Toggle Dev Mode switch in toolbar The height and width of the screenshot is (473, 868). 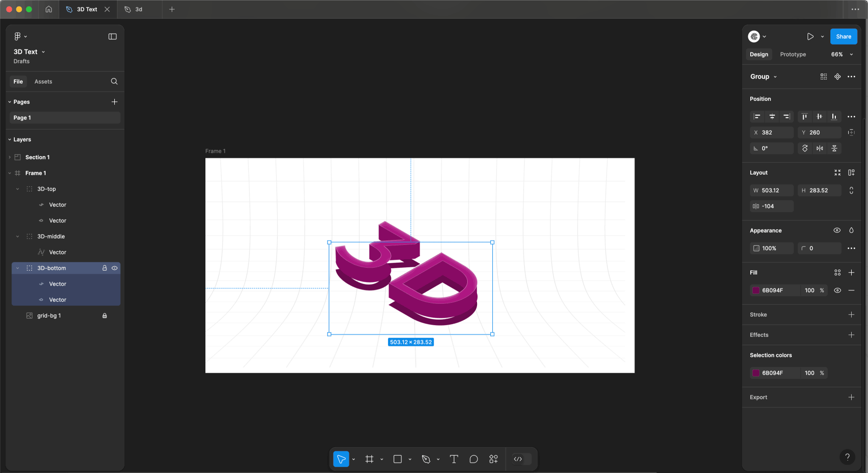tap(522, 459)
